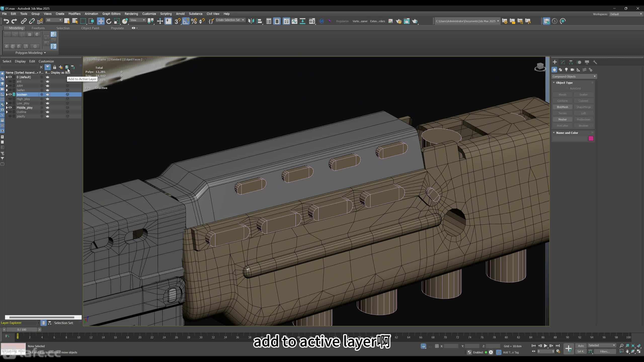Click the Filters... button
The width and height of the screenshot is (644, 362).
[605, 351]
